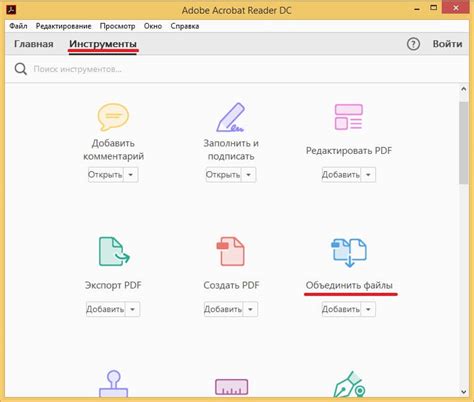Viewport: 474px width, 402px height.
Task: Close the Acrobat Reader window
Action: click(x=455, y=7)
